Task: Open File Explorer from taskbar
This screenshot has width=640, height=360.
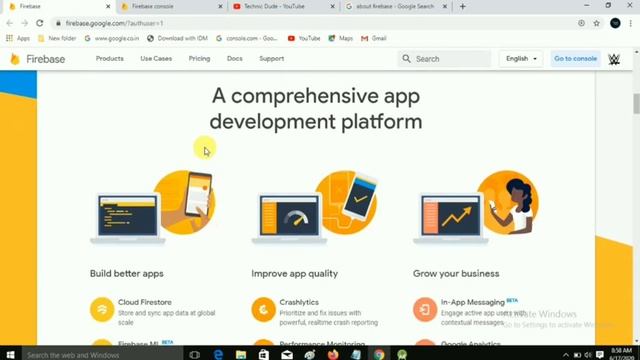Action: [241, 355]
